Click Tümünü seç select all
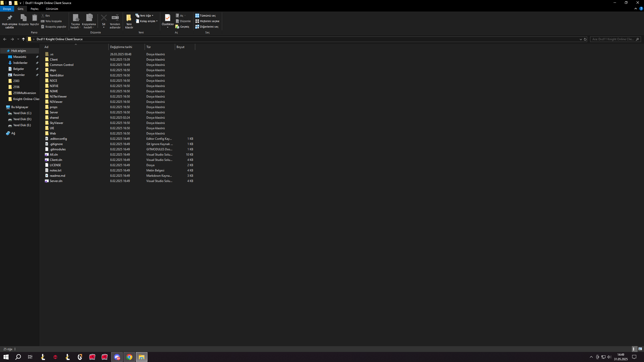Viewport: 644px width, 362px height. click(x=206, y=16)
